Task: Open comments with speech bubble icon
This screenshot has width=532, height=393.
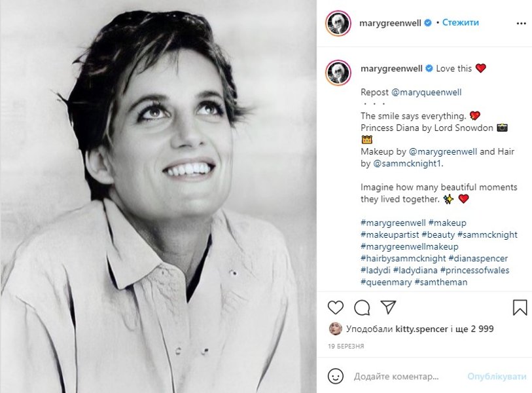Action: [362, 307]
